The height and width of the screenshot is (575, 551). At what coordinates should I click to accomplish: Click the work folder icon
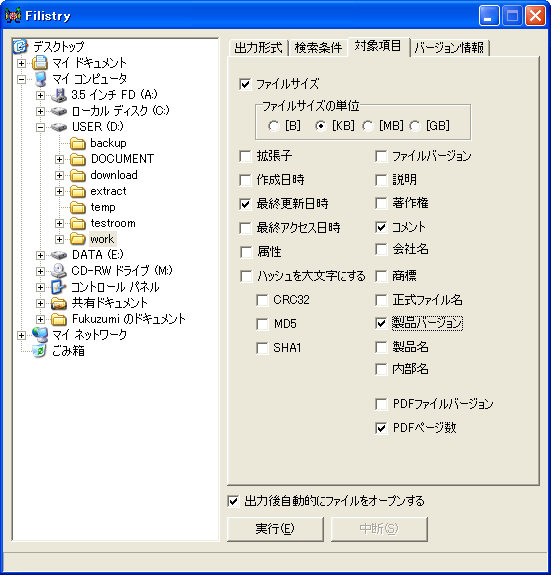(x=78, y=239)
